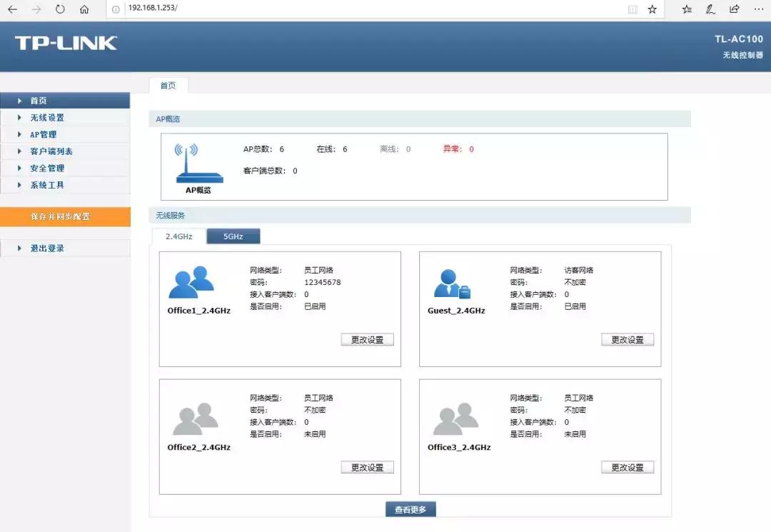The height and width of the screenshot is (532, 771).
Task: Click the 在线 count text
Action: pyautogui.click(x=332, y=149)
